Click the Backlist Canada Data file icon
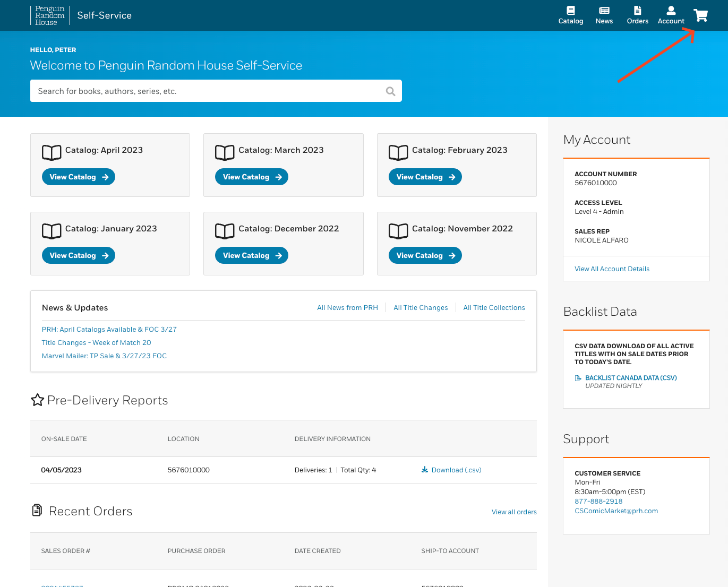The image size is (728, 587). coord(578,378)
